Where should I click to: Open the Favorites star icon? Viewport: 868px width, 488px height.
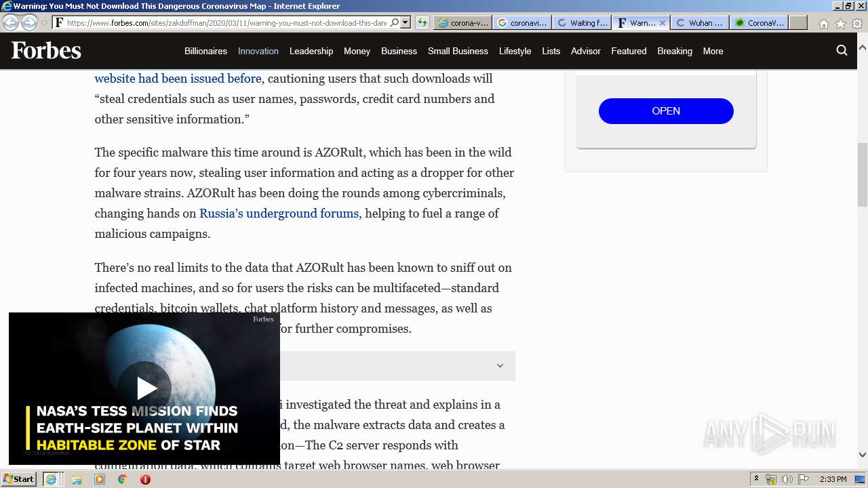[x=840, y=24]
